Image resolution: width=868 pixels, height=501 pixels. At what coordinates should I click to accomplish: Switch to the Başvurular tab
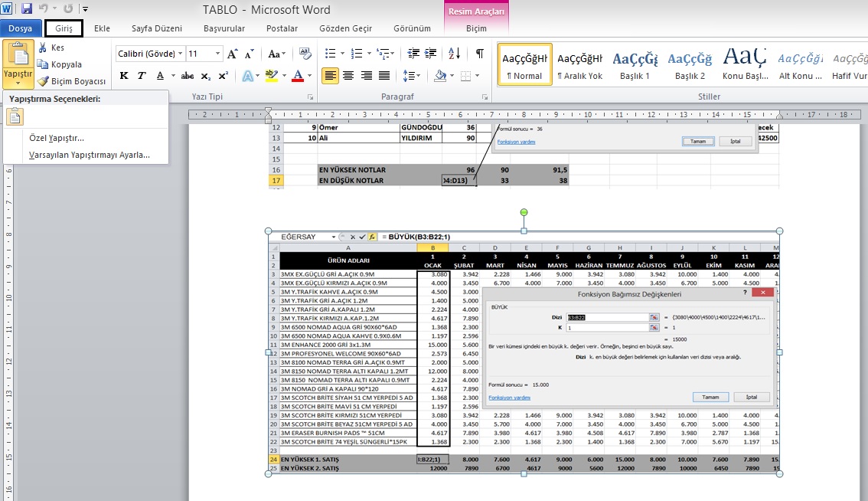pyautogui.click(x=224, y=28)
